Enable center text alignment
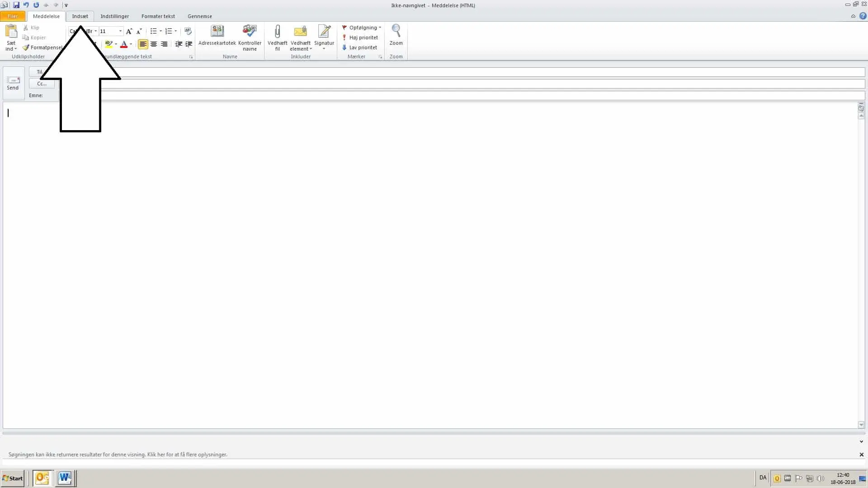 point(154,44)
